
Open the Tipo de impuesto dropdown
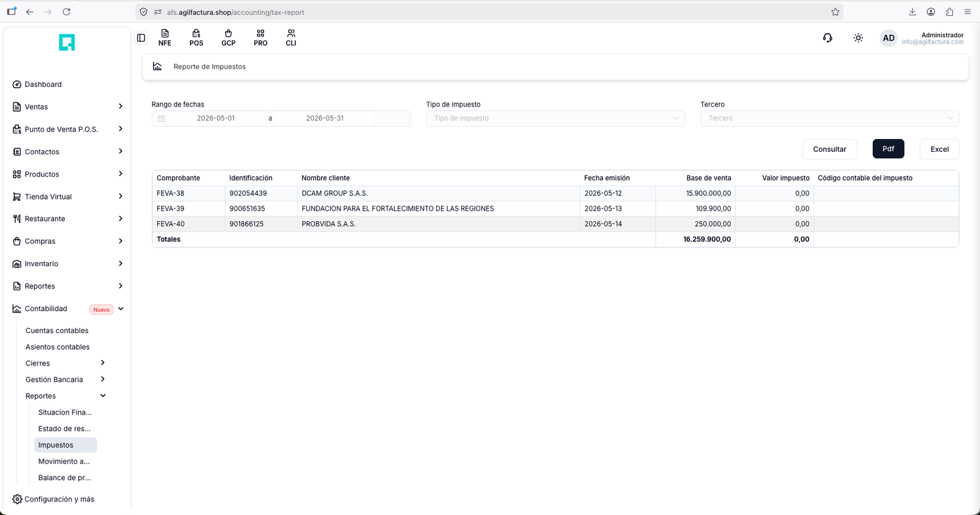click(556, 118)
